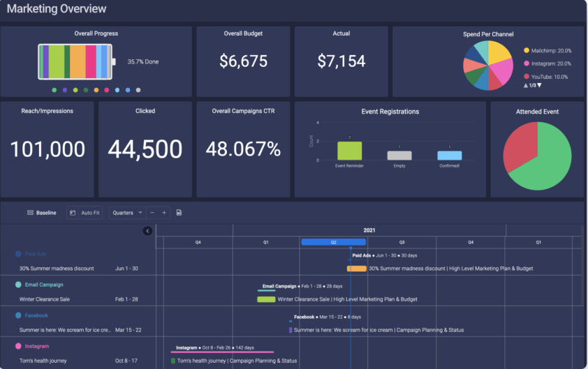Select the 'Summer is here: We scream for ice cre...' row
This screenshot has width=588, height=369.
click(65, 330)
